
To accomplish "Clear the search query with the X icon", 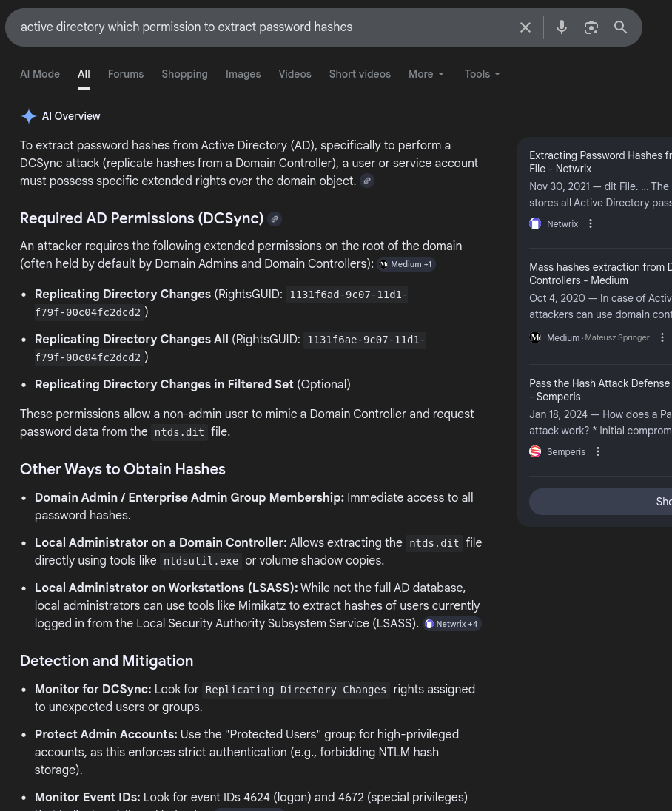I will [525, 27].
